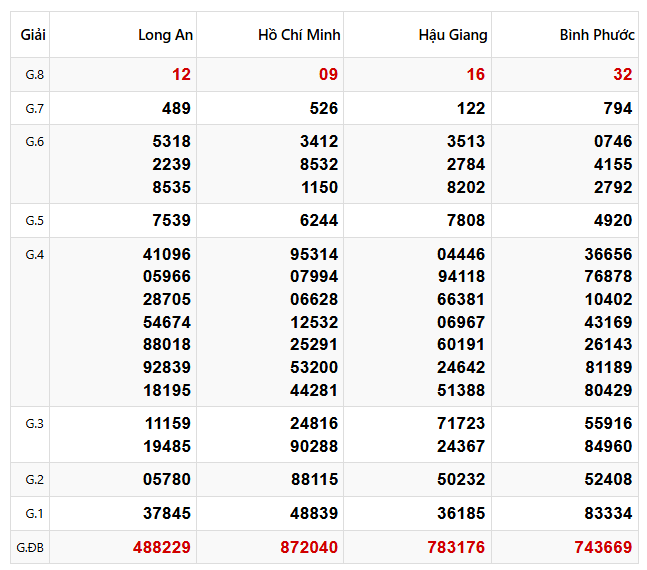Click G.4 number 28705
The image size is (647, 570).
[x=167, y=300]
